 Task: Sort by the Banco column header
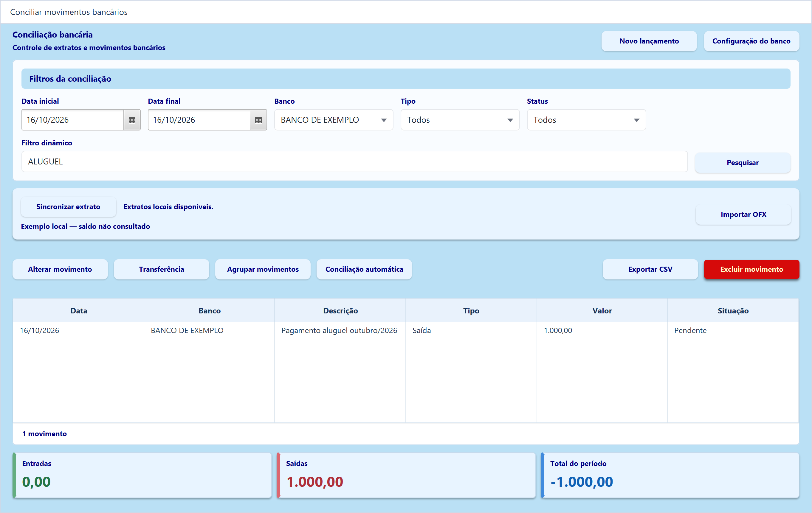pos(209,311)
